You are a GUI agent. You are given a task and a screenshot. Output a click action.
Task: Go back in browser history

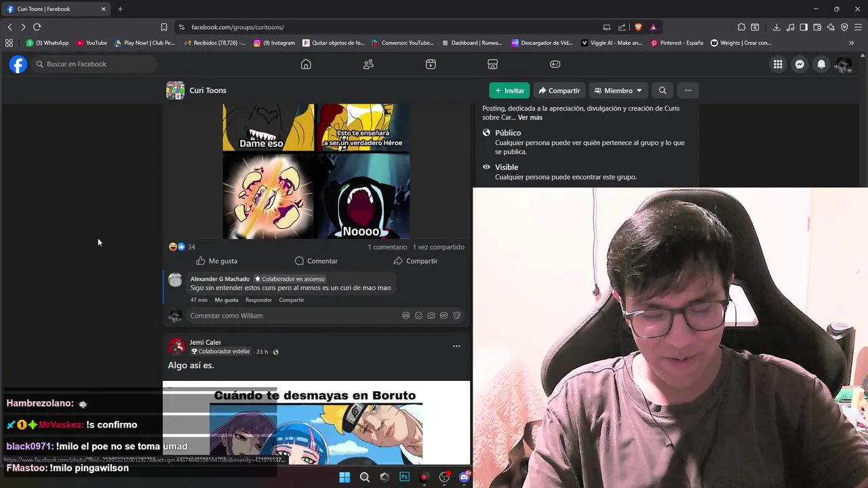9,27
